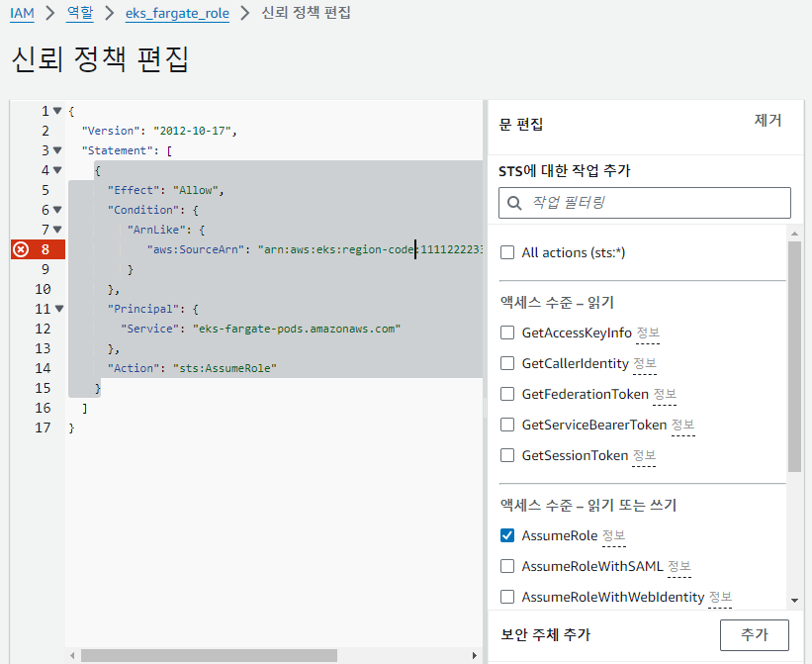812x664 pixels.
Task: Collapse the statement block fold at line 4
Action: point(57,170)
